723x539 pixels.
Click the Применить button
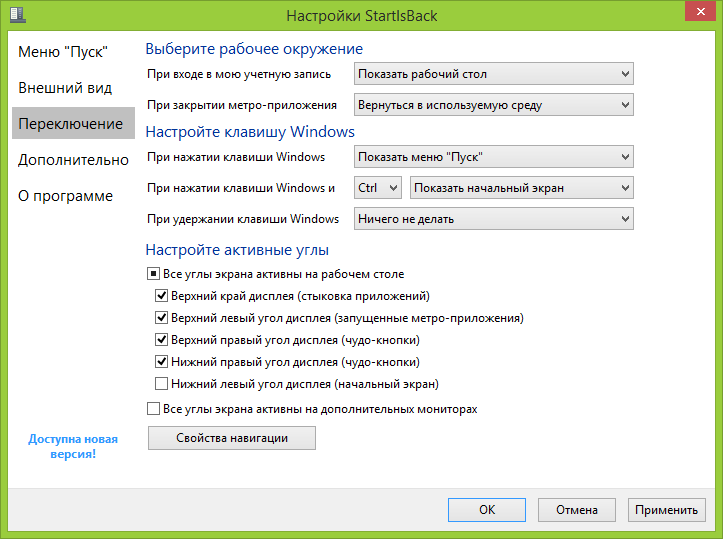pyautogui.click(x=666, y=509)
